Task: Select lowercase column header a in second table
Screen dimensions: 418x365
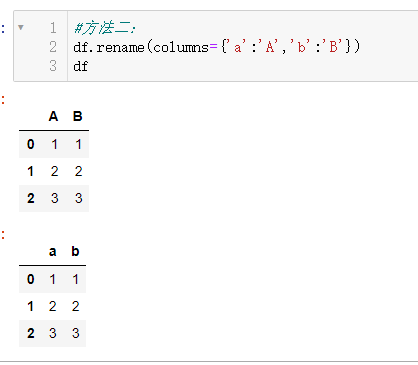Action: 52,251
